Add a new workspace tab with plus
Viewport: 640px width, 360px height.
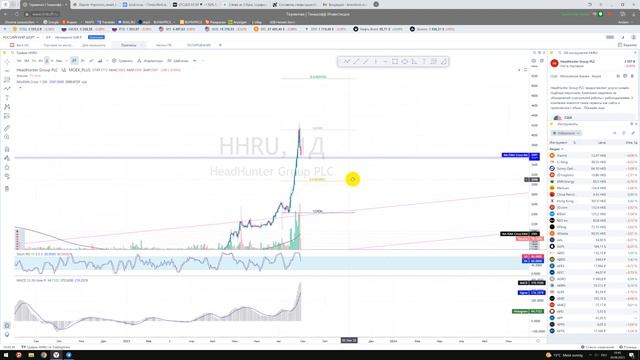(x=220, y=45)
